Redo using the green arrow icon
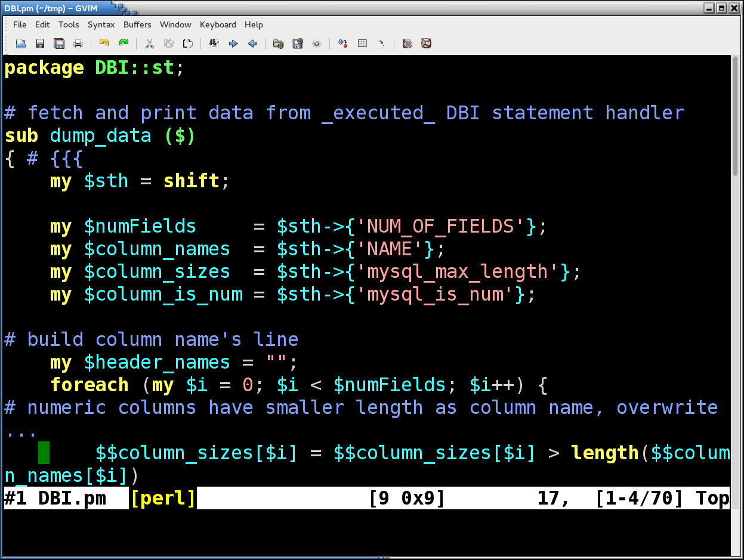Screen dimensions: 744x560 pos(124,44)
